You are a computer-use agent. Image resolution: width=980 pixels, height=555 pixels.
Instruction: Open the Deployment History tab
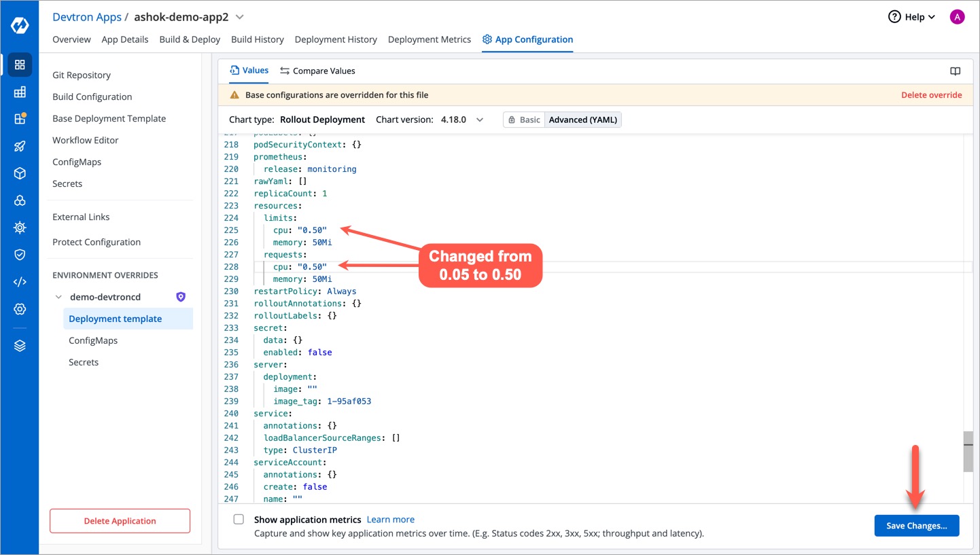336,39
